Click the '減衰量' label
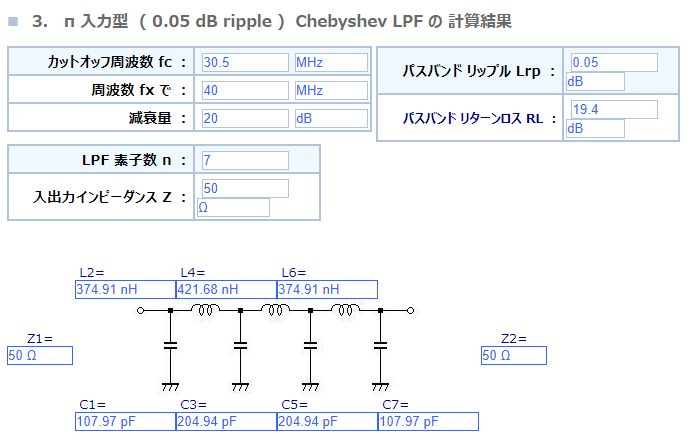Viewport: 691px width, 443px height. [157, 119]
